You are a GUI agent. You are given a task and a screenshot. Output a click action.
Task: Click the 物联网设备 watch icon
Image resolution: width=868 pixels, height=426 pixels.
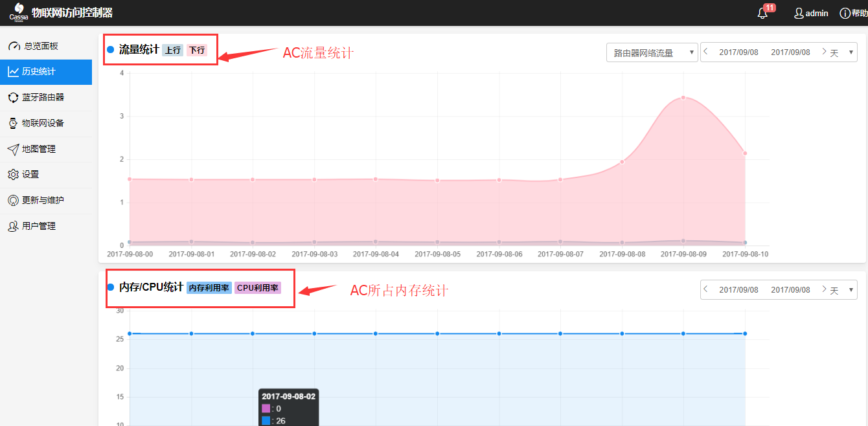pyautogui.click(x=13, y=123)
